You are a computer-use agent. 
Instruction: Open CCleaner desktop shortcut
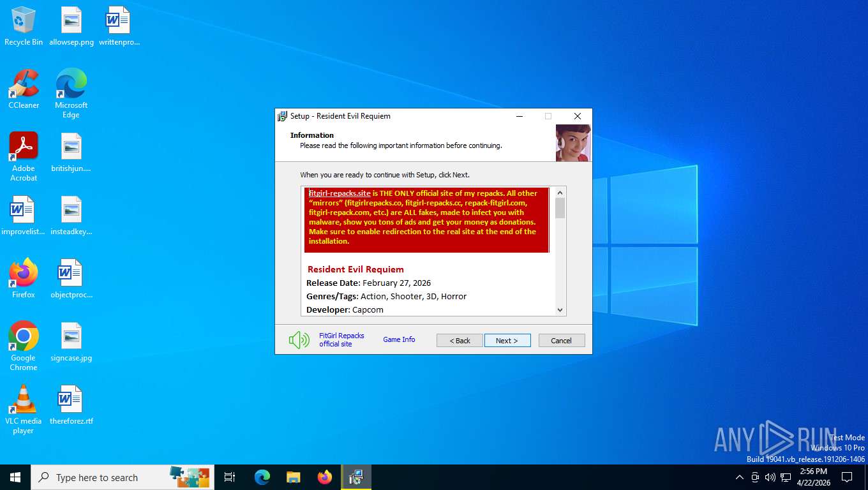(x=24, y=90)
